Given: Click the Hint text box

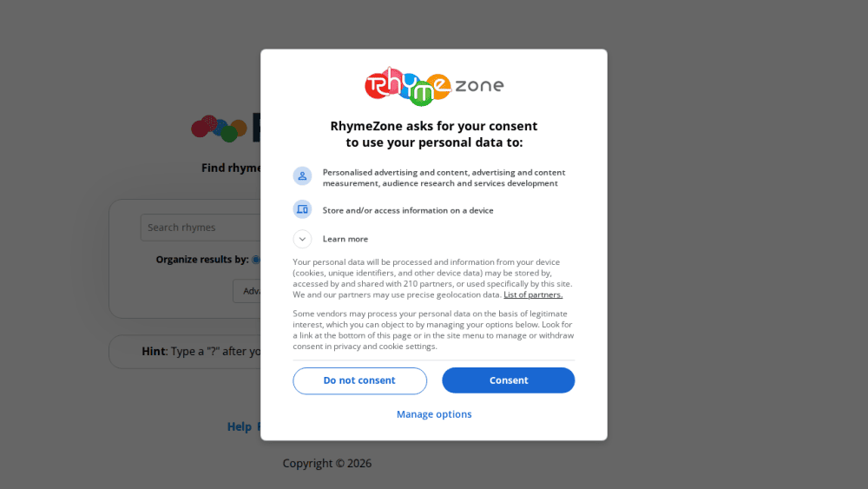Looking at the screenshot, I should tap(185, 352).
